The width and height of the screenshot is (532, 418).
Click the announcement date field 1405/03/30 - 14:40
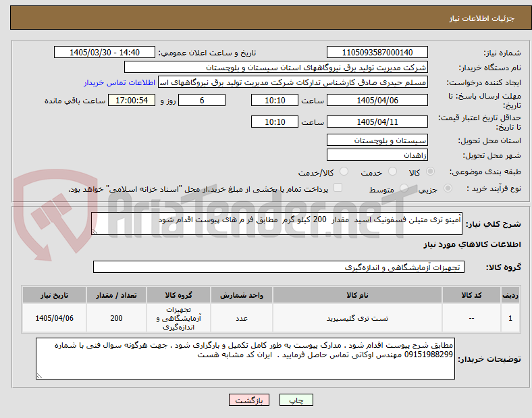(105, 52)
